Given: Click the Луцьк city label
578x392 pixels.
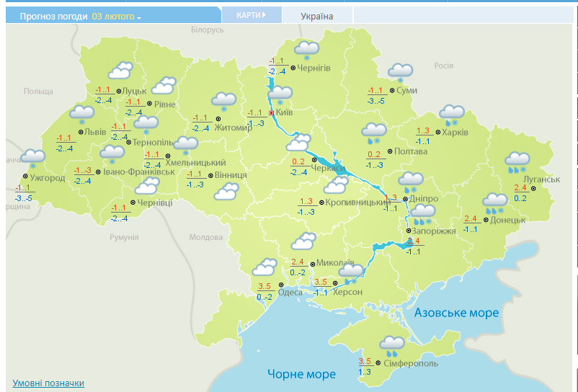Looking at the screenshot, I should [x=134, y=91].
